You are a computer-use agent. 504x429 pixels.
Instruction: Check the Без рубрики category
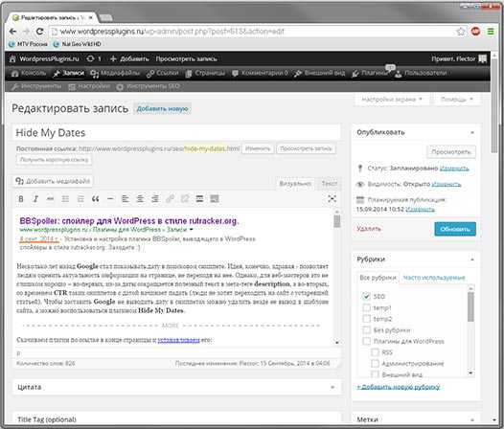(x=366, y=330)
